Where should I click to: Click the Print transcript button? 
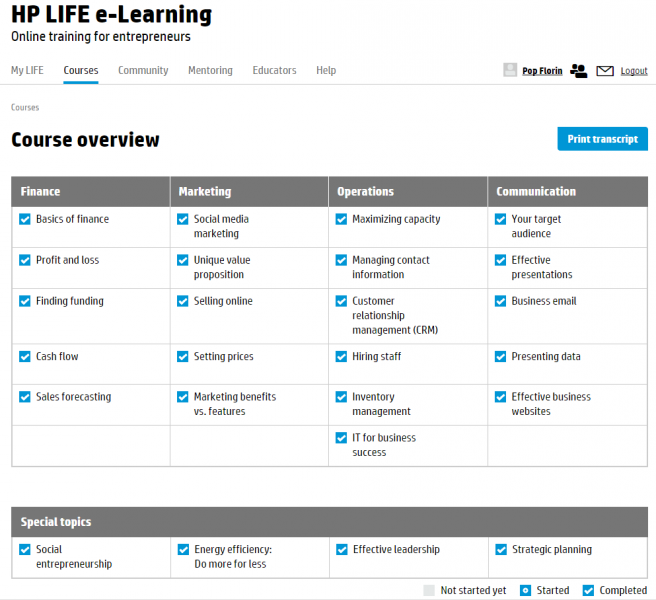pos(602,139)
